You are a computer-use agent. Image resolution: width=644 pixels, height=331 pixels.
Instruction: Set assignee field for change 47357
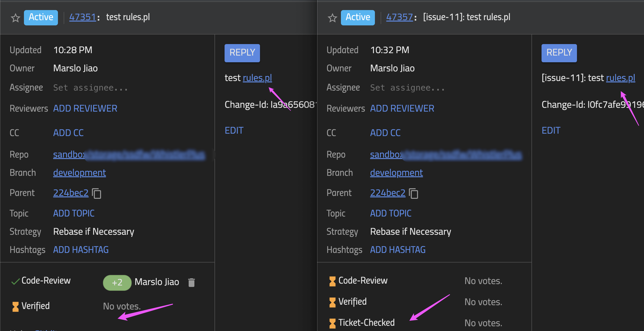[407, 88]
